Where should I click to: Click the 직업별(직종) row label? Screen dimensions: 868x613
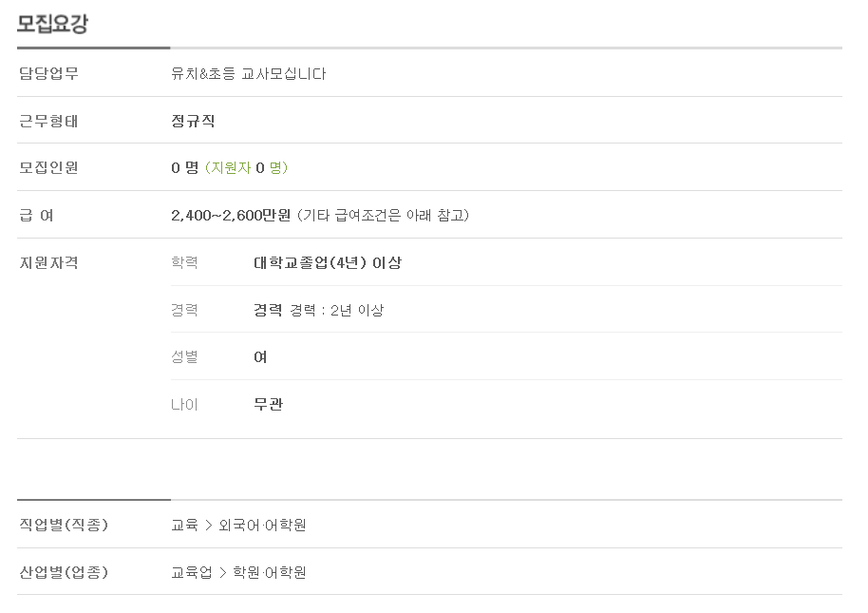coord(64,525)
